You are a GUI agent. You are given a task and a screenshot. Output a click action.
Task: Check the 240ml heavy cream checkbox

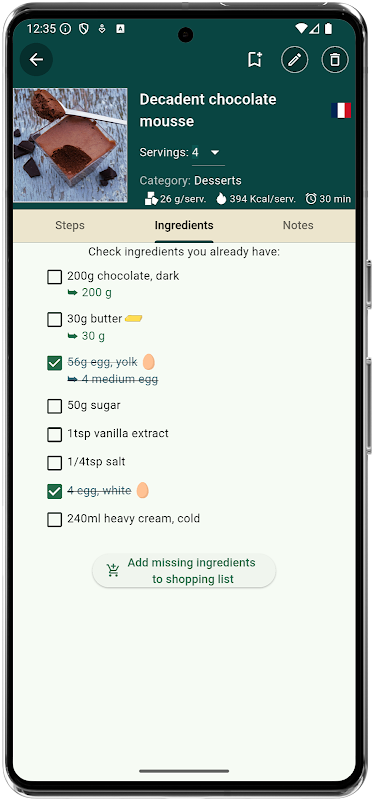(55, 520)
